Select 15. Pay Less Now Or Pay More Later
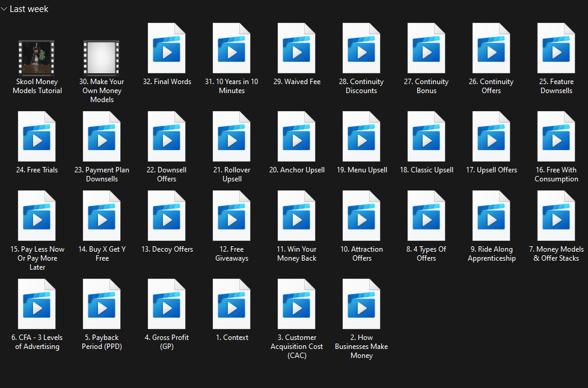The height and width of the screenshot is (388, 588). coord(37,216)
